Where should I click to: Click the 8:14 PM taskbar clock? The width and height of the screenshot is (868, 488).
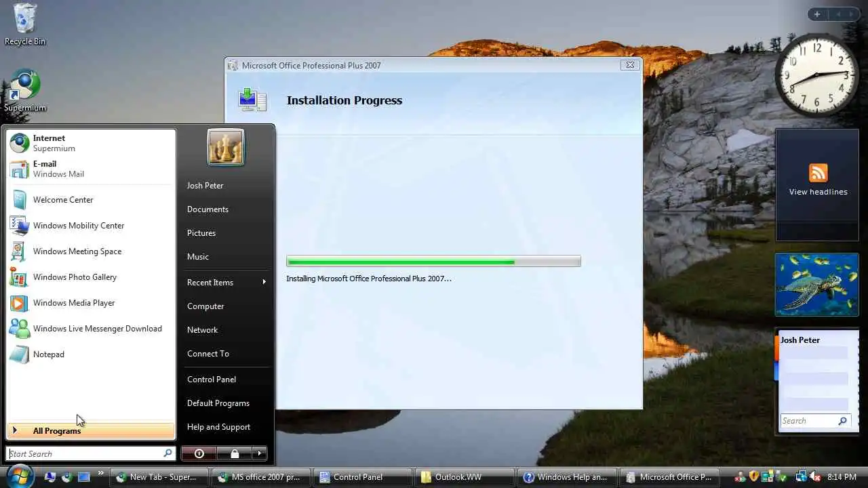[842, 477]
